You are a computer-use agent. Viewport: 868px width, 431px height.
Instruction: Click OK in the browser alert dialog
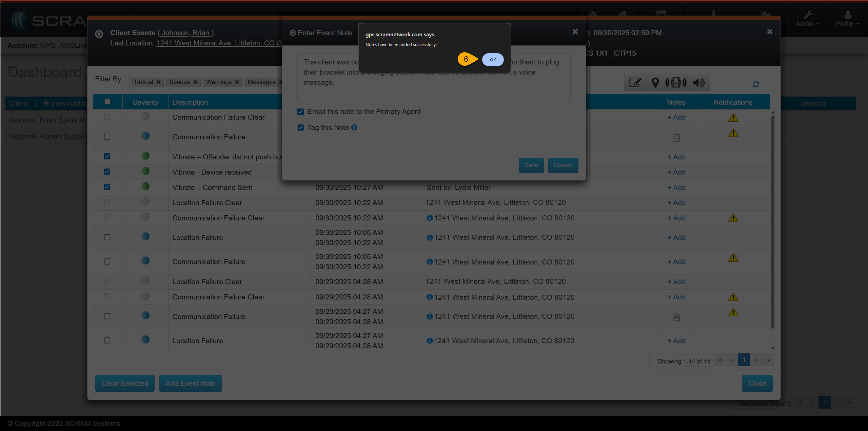pos(492,60)
